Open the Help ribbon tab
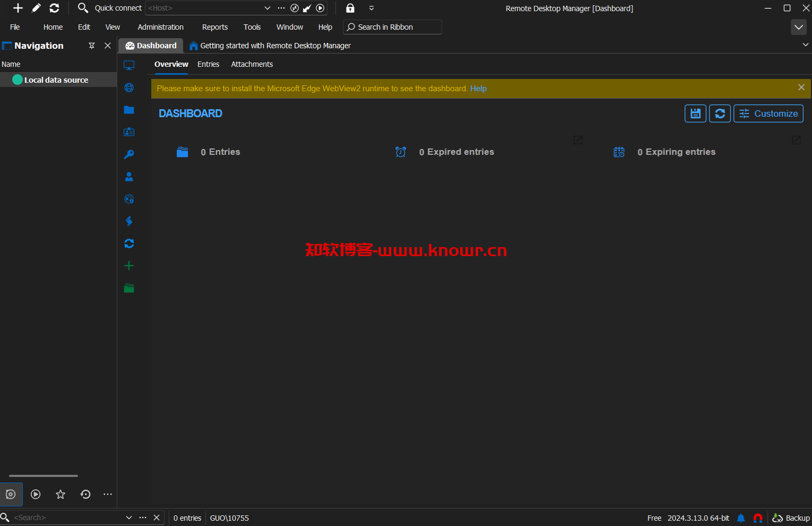Screen dimensions: 812x526 click(x=325, y=27)
